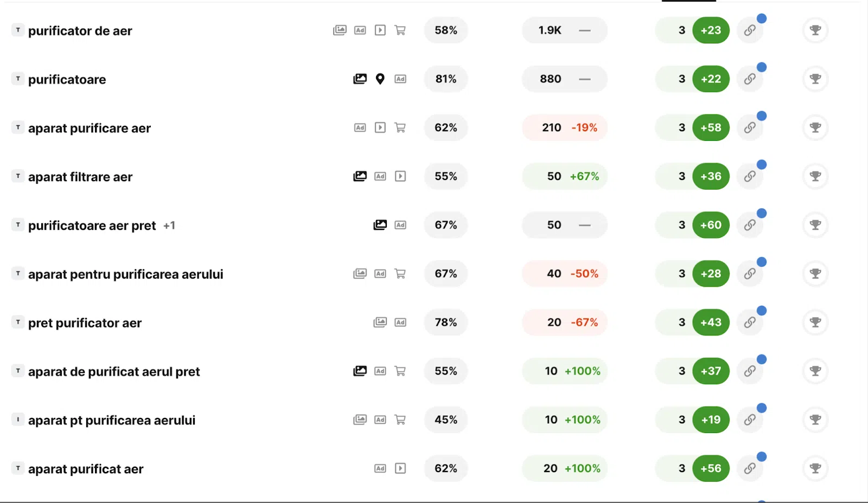Toggle T marker beside aparat pentru purificarea aerului
The height and width of the screenshot is (503, 868).
click(18, 274)
